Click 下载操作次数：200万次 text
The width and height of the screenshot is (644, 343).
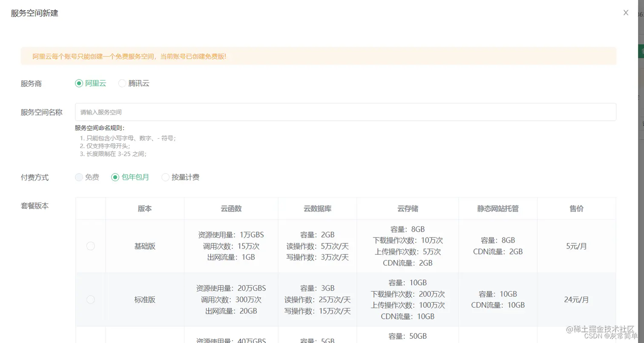pyautogui.click(x=408, y=294)
